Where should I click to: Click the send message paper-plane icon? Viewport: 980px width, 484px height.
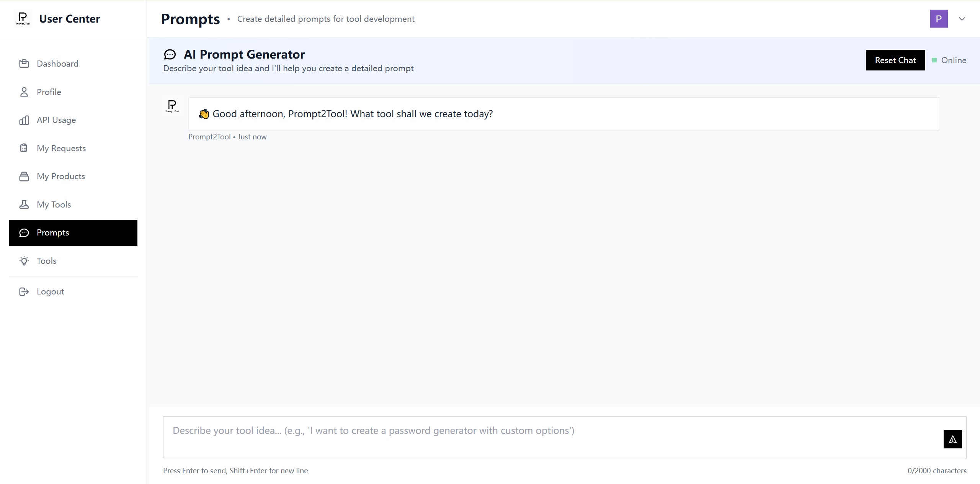(952, 439)
